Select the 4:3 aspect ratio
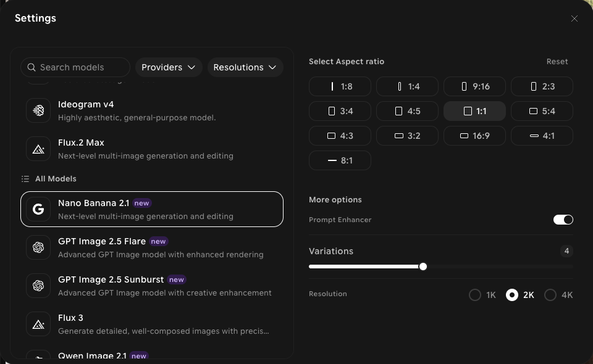 340,136
